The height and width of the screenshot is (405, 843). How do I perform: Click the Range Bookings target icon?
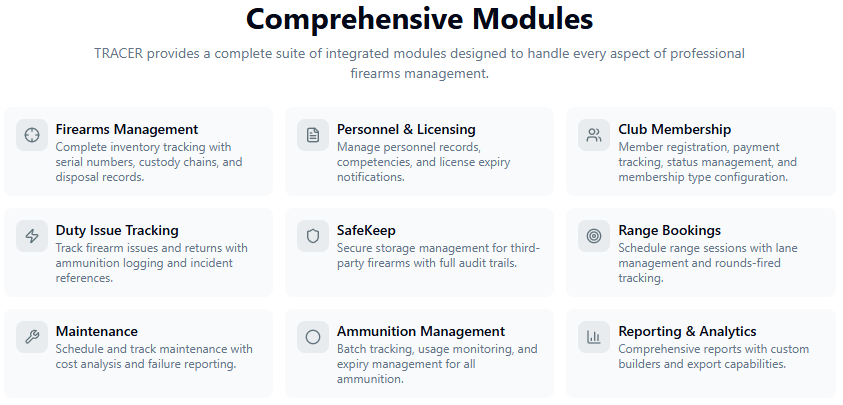594,236
